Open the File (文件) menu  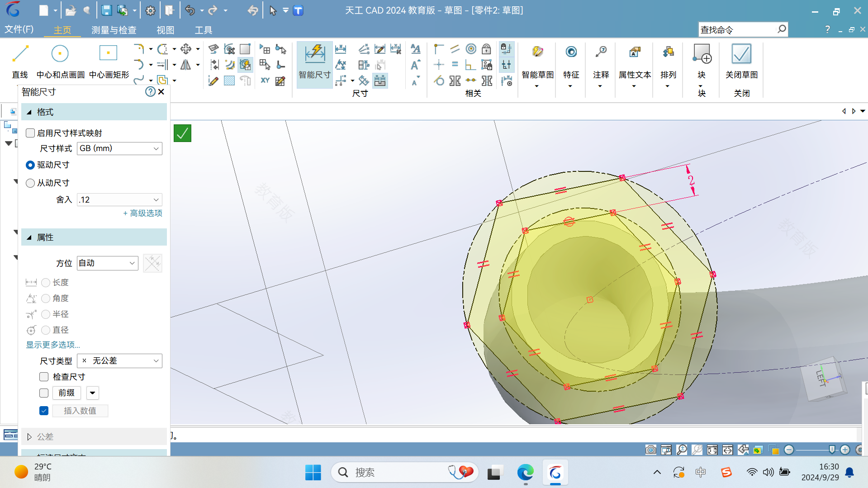pyautogui.click(x=19, y=29)
